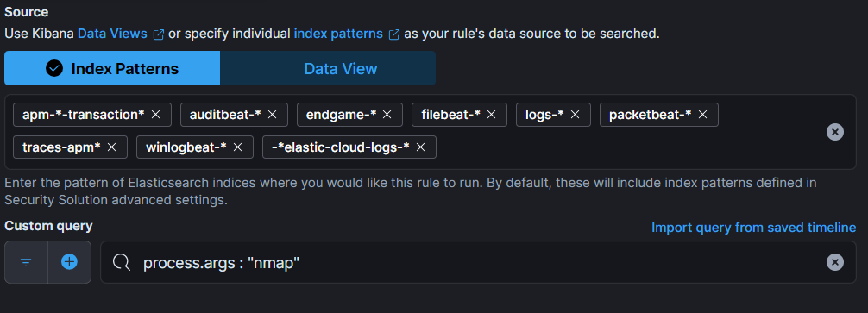
Task: Select the Index Patterns tab
Action: (x=112, y=69)
